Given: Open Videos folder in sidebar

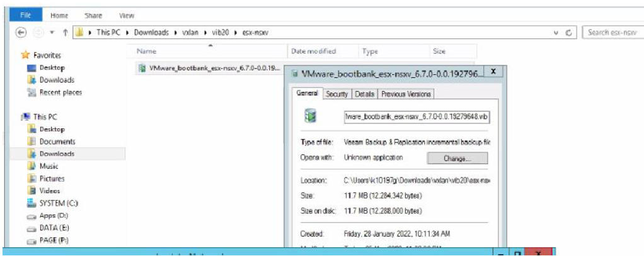Looking at the screenshot, I should click(50, 191).
